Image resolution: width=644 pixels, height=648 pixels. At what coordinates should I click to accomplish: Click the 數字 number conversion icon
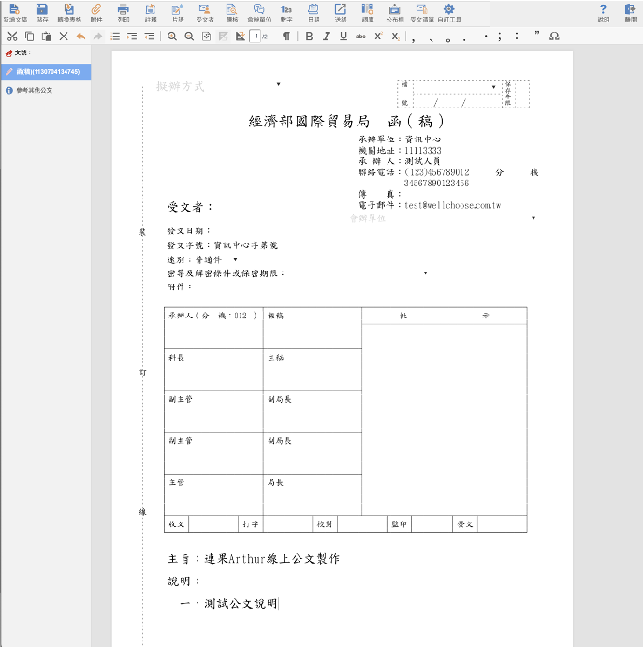(x=285, y=13)
